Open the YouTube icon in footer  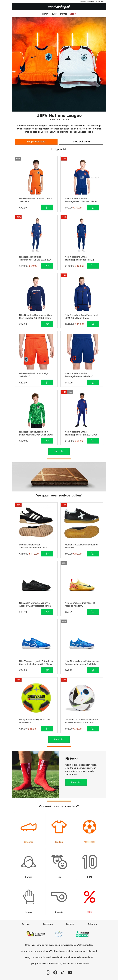pos(70,972)
